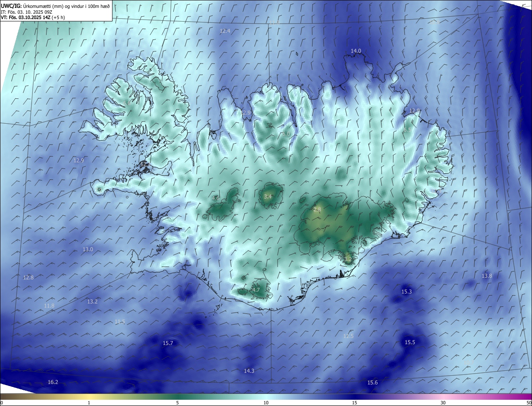Click the 12.4 value label

point(225,31)
